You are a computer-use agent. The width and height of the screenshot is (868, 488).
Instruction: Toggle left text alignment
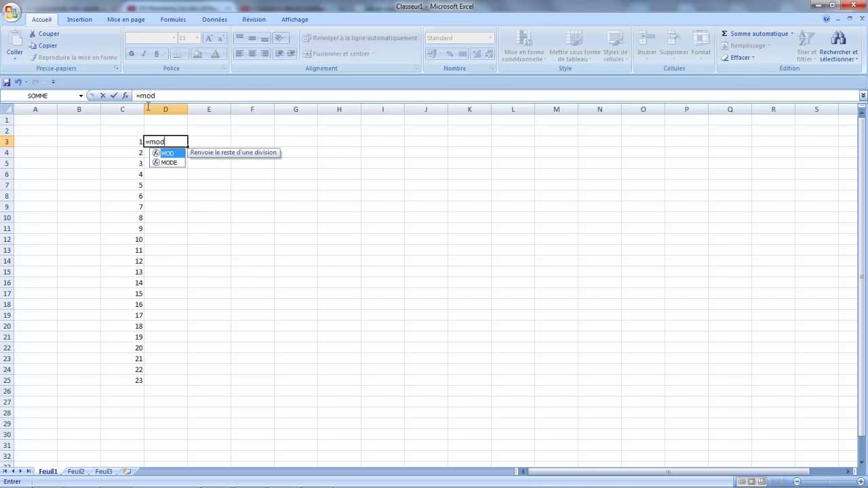pyautogui.click(x=239, y=54)
